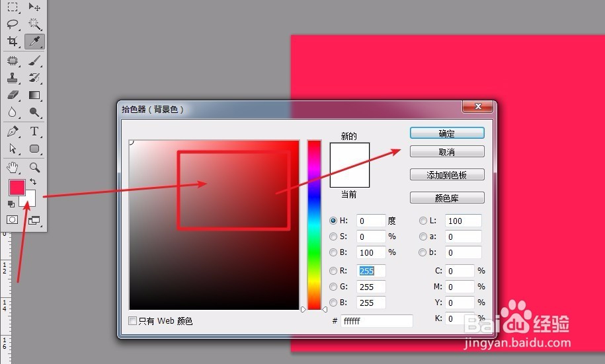This screenshot has height=364, width=605.
Task: Click inside the red color field
Action: tap(214, 225)
